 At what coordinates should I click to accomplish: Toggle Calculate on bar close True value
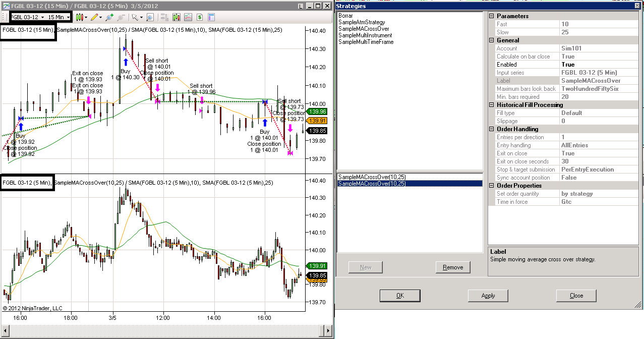pyautogui.click(x=599, y=56)
